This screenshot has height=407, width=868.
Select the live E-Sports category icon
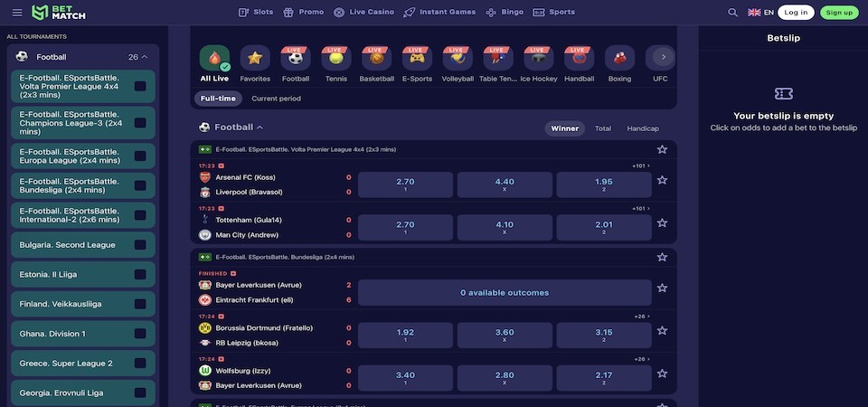(417, 58)
